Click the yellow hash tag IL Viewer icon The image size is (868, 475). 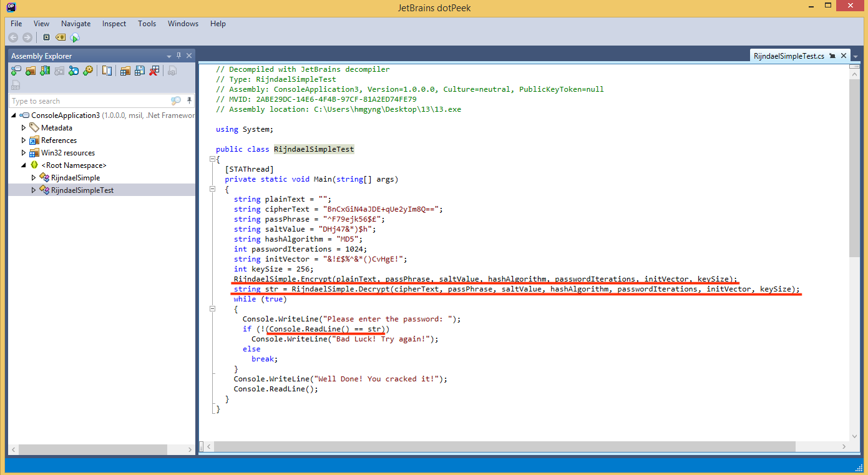pyautogui.click(x=61, y=37)
